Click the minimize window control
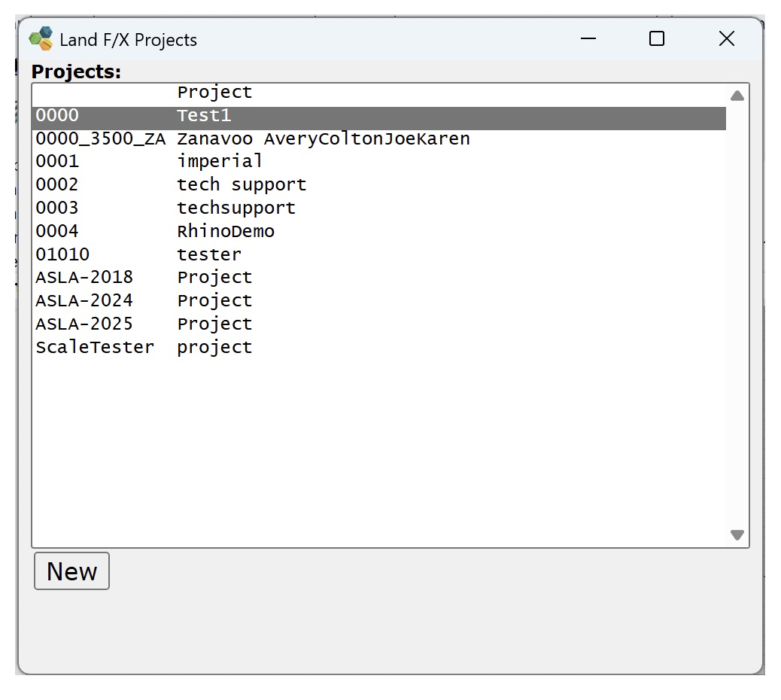Viewport: 781px width, 700px height. pos(588,38)
